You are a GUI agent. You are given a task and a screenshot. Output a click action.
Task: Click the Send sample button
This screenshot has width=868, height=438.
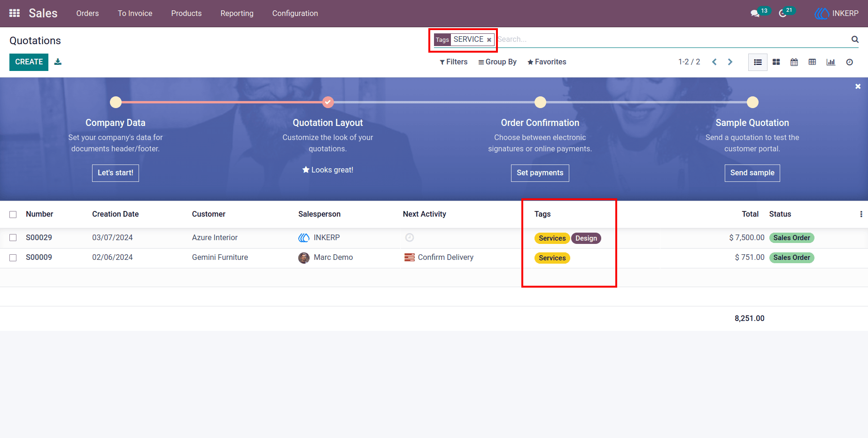pyautogui.click(x=752, y=173)
